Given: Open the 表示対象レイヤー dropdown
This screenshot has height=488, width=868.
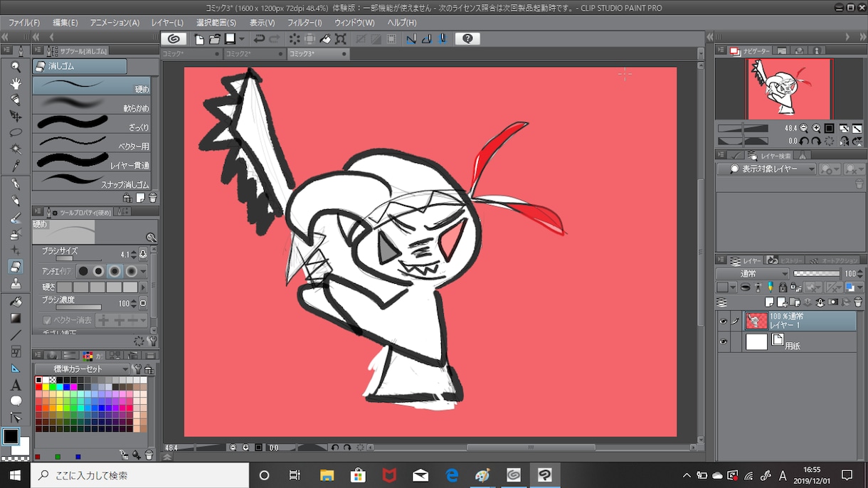Looking at the screenshot, I should 767,169.
